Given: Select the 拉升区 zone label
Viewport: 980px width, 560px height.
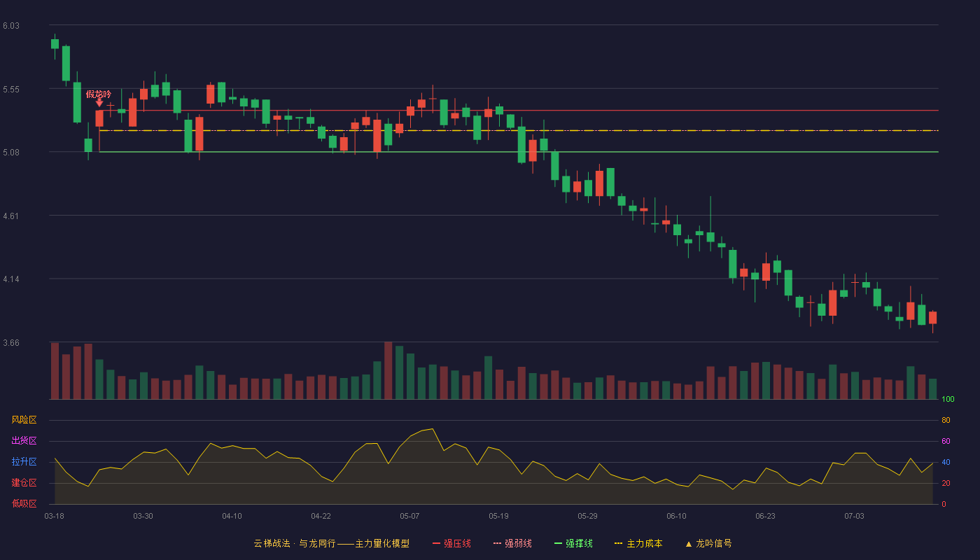Looking at the screenshot, I should coord(24,462).
